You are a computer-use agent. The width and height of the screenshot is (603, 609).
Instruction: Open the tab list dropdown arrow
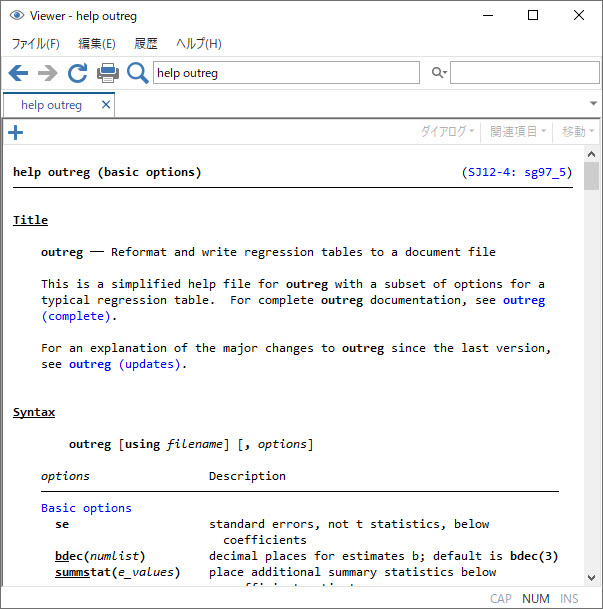(x=593, y=103)
